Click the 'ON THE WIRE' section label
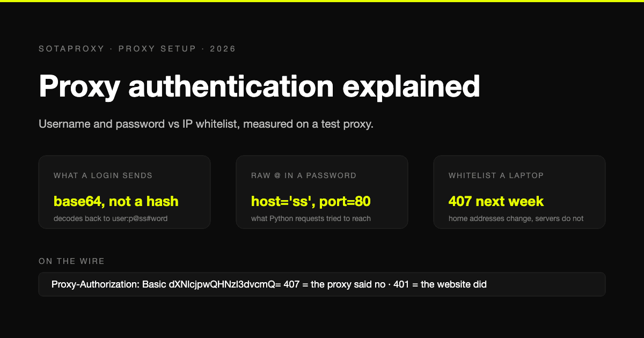The width and height of the screenshot is (644, 338). coord(71,261)
